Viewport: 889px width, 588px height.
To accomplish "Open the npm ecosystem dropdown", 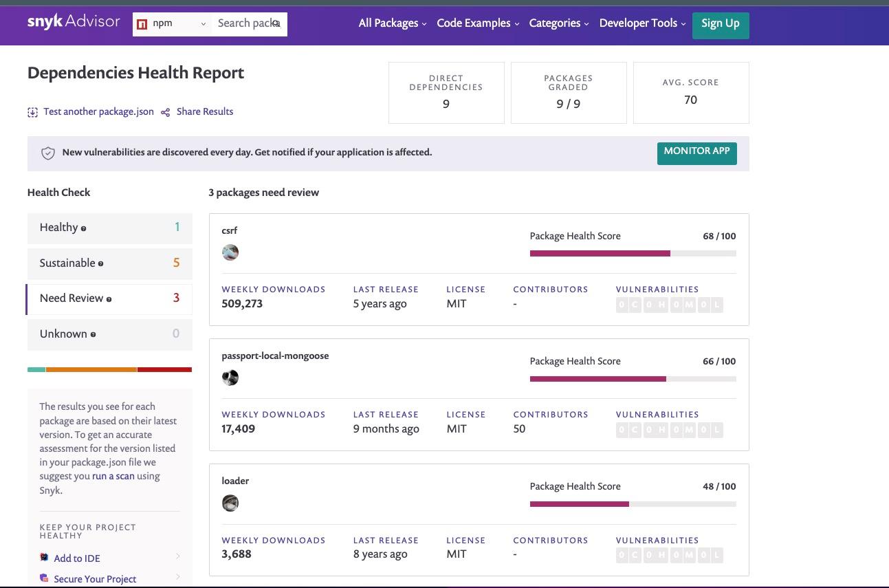I will click(x=172, y=23).
